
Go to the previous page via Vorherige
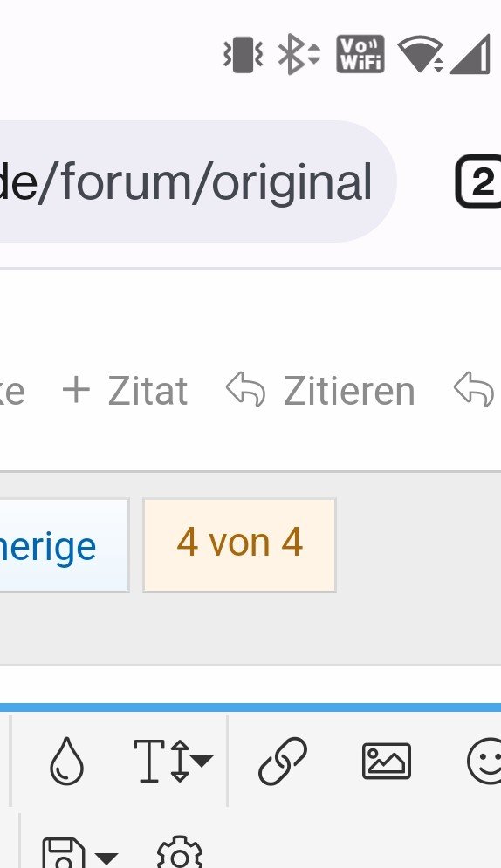pyautogui.click(x=65, y=545)
